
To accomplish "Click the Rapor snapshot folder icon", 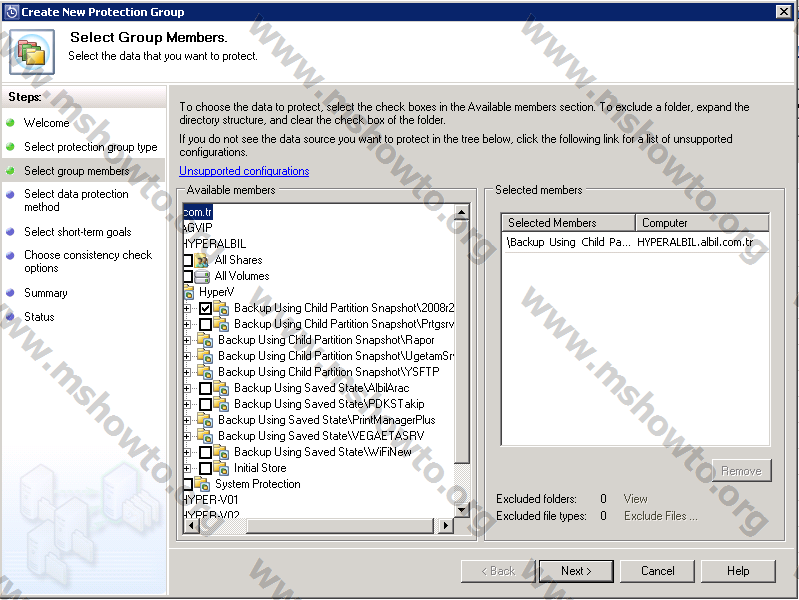I will coord(205,340).
